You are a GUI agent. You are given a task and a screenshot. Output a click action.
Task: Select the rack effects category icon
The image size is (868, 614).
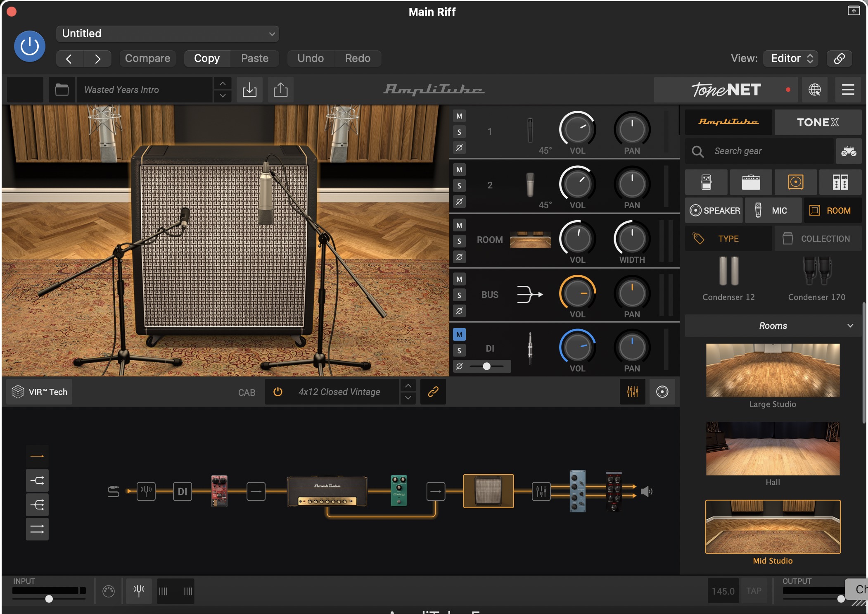point(840,182)
